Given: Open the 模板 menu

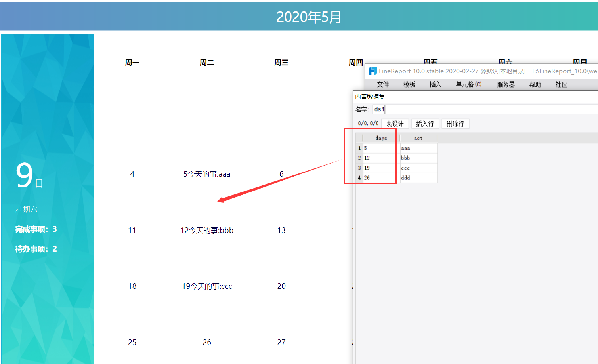Looking at the screenshot, I should pyautogui.click(x=409, y=84).
